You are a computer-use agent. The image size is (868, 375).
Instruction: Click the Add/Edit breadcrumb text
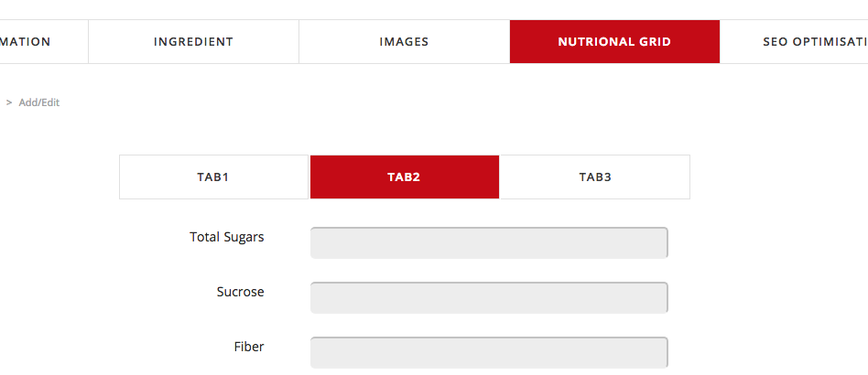point(39,102)
